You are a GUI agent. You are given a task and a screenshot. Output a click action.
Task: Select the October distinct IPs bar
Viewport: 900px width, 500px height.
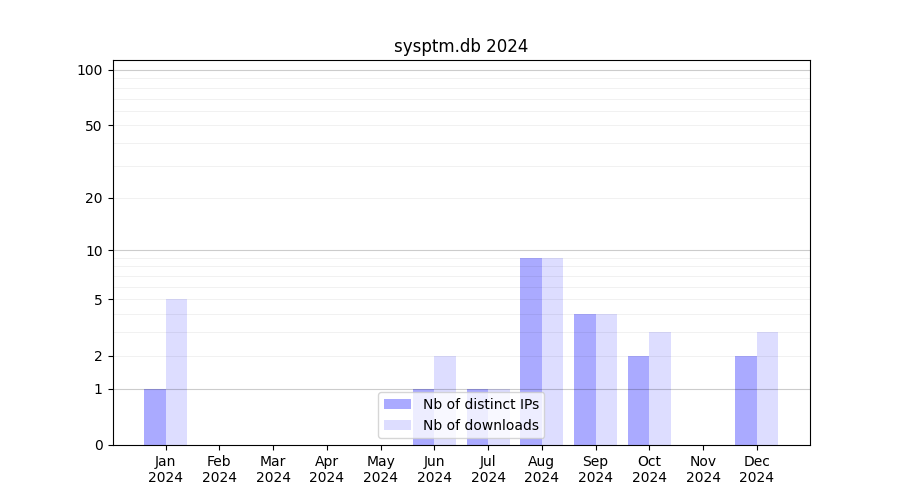point(638,400)
